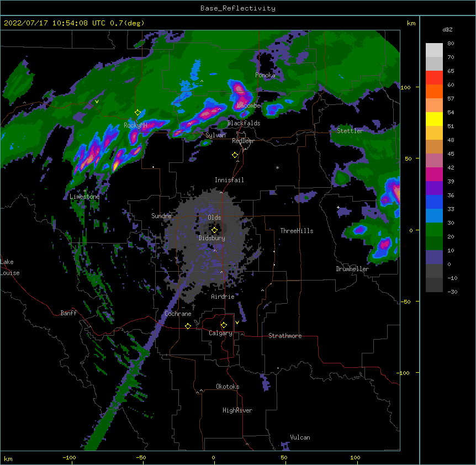The width and height of the screenshot is (476, 465).
Task: Pick the red 60-65 dBZ legend swatch
Action: pyautogui.click(x=434, y=78)
